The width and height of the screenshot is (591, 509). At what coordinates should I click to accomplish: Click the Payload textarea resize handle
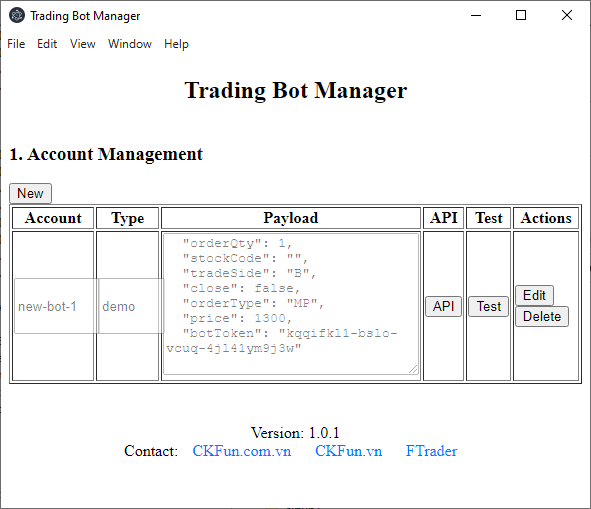pyautogui.click(x=413, y=369)
